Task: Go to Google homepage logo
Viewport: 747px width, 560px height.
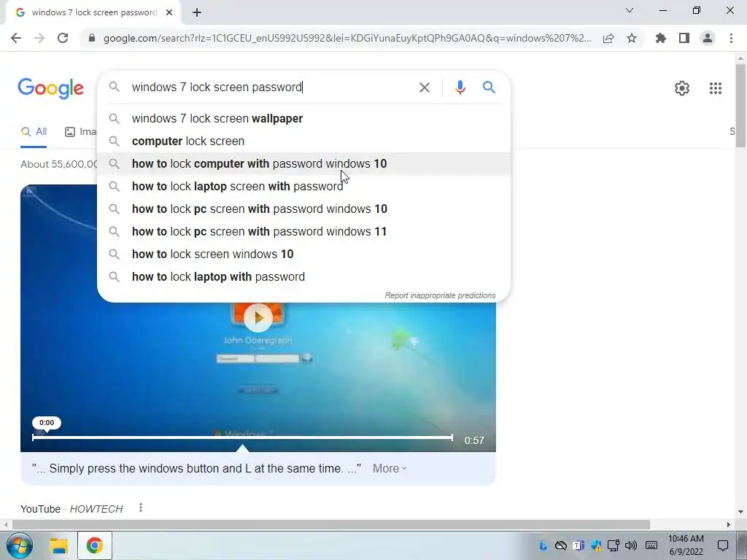Action: pyautogui.click(x=50, y=88)
